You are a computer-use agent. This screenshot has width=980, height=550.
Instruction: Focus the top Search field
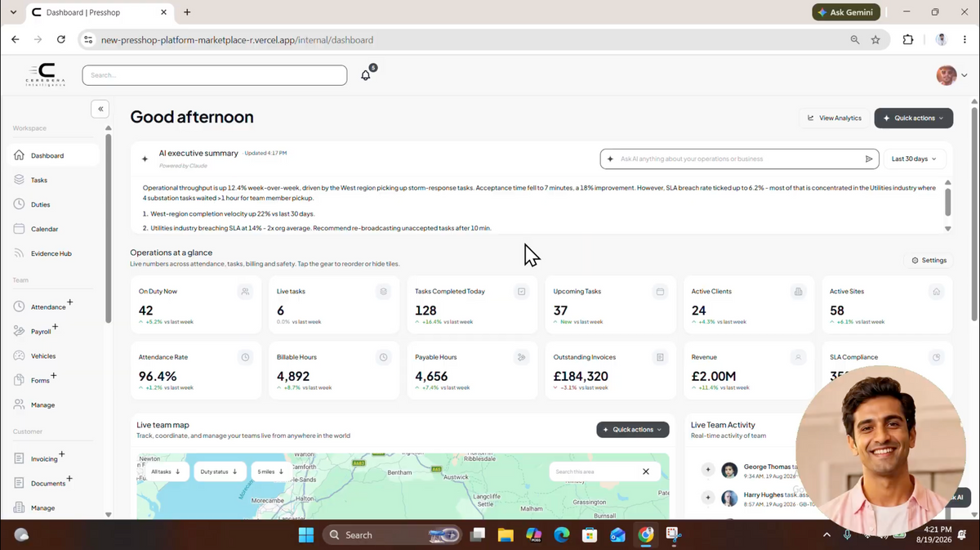(x=215, y=75)
